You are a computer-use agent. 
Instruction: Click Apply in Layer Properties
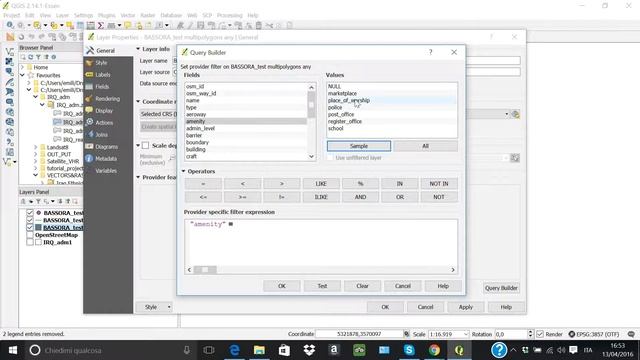pyautogui.click(x=465, y=307)
